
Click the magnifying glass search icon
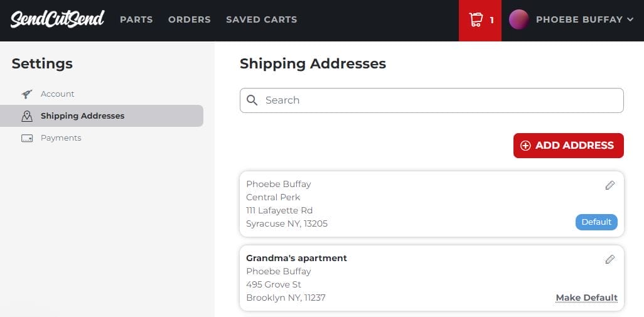pyautogui.click(x=252, y=100)
